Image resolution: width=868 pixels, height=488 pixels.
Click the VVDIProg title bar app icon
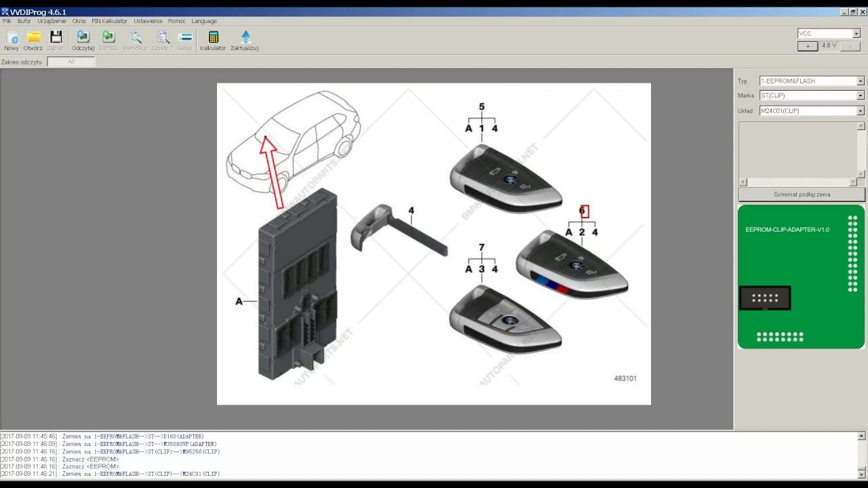click(x=5, y=12)
